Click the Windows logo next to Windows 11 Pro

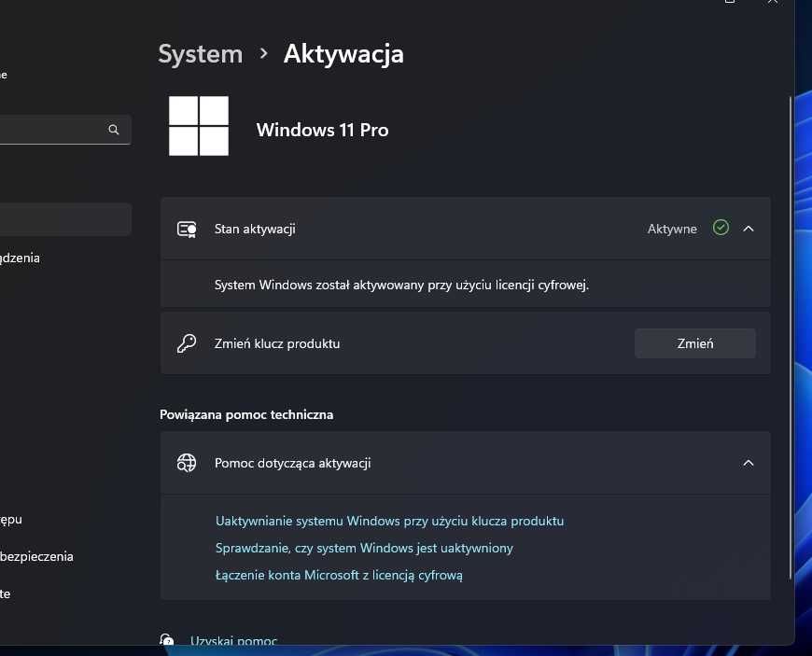199,126
